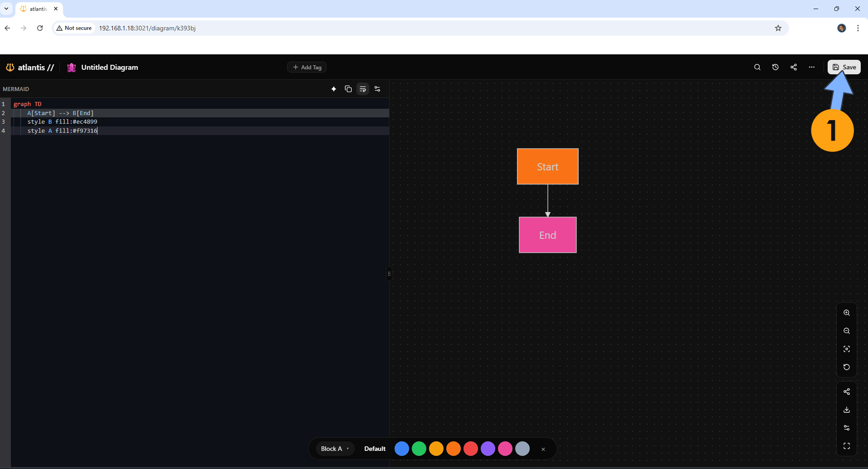Expand the Block A selector dropdown
868x469 pixels.
pyautogui.click(x=335, y=449)
